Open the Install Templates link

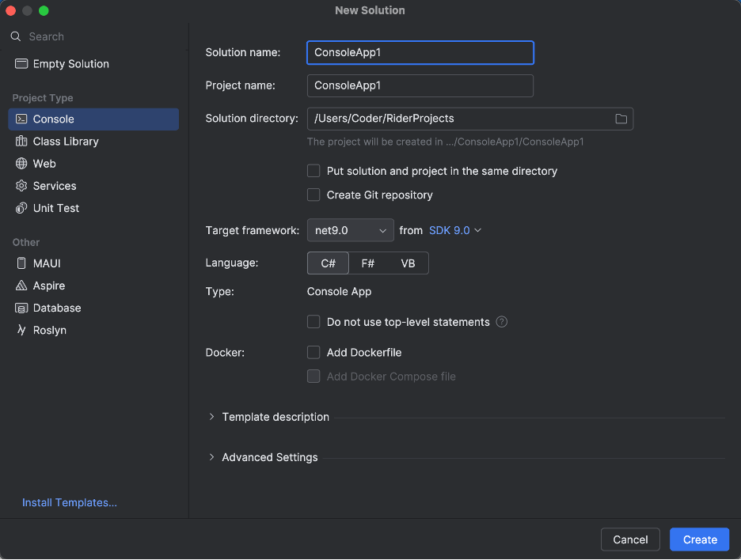70,502
